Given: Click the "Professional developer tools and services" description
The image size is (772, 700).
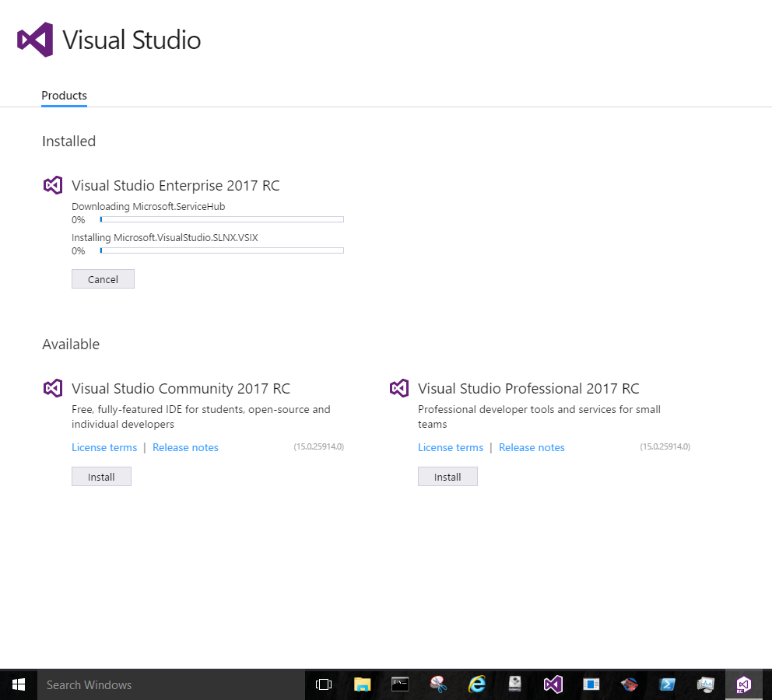Looking at the screenshot, I should tap(539, 417).
